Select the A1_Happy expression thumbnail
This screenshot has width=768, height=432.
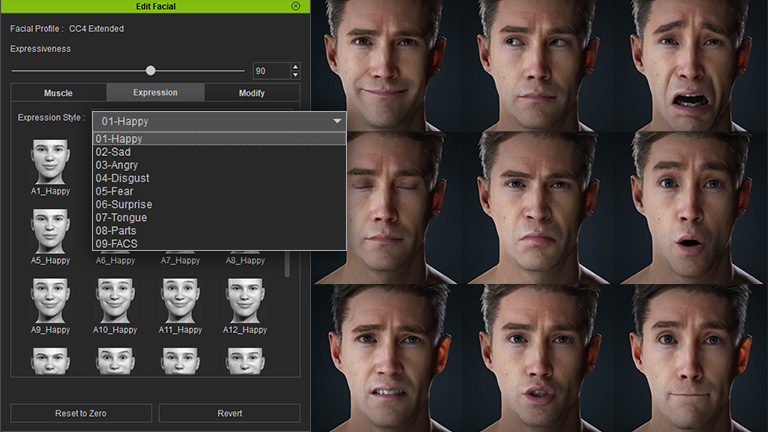coord(50,162)
